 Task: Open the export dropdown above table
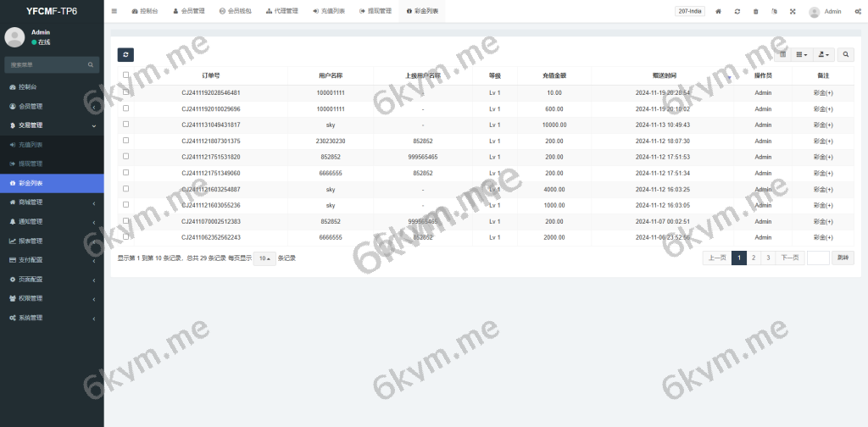coord(823,54)
